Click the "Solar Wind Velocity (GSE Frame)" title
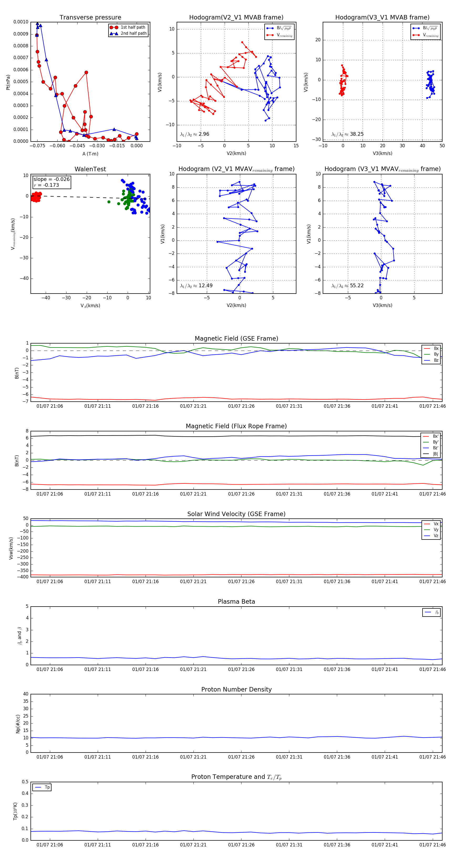Viewport: 473px width, 868px height. [x=236, y=514]
